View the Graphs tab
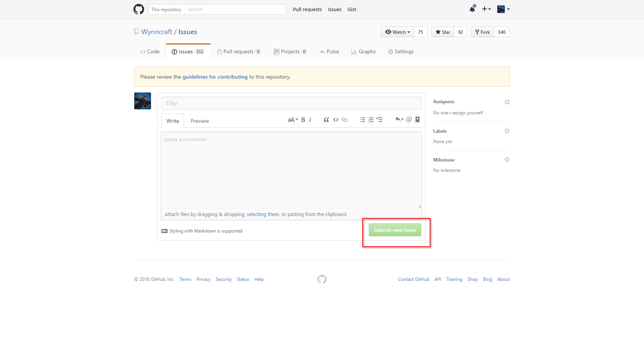644x353 pixels. point(363,51)
